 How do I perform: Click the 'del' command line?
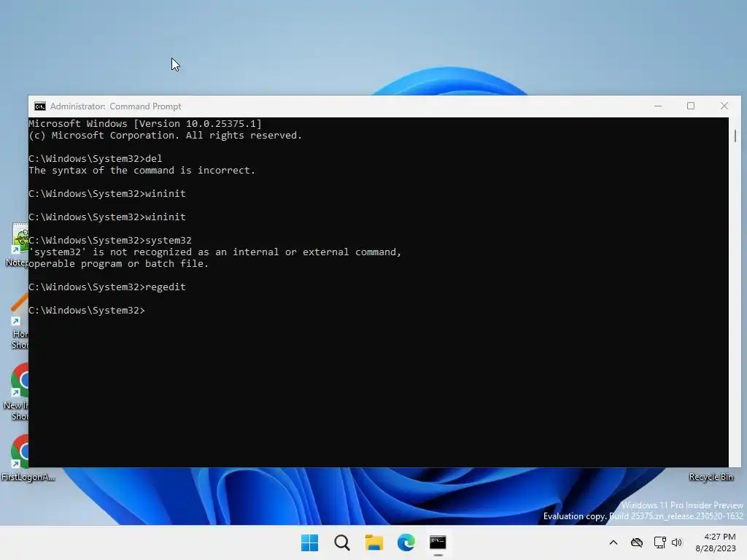tap(96, 158)
